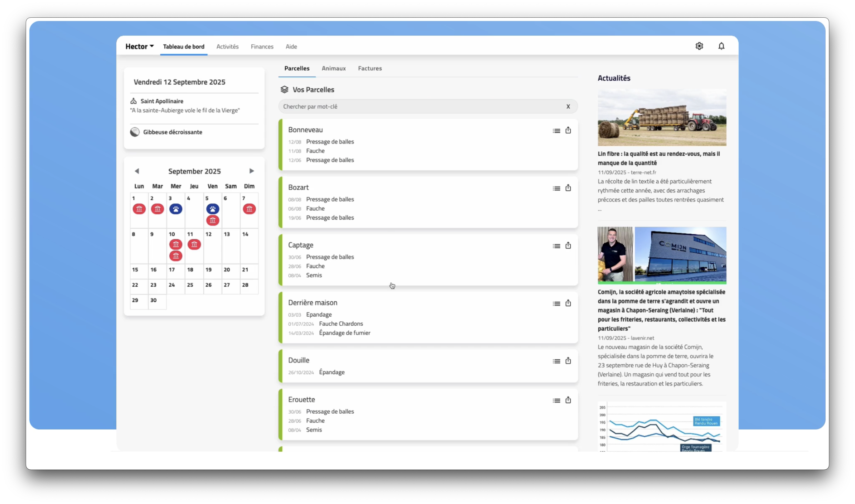Open the Bozart parcel title
855x504 pixels.
click(x=298, y=187)
